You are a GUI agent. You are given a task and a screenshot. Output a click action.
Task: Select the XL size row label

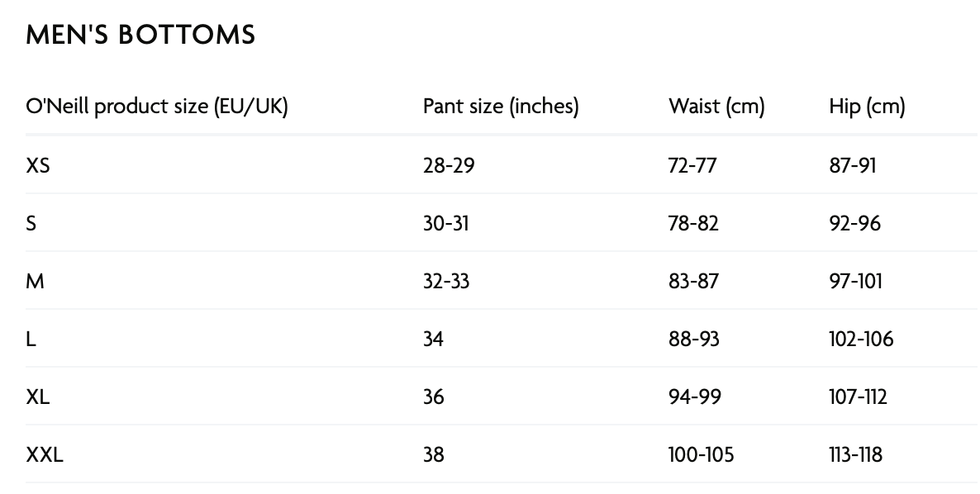click(x=38, y=397)
